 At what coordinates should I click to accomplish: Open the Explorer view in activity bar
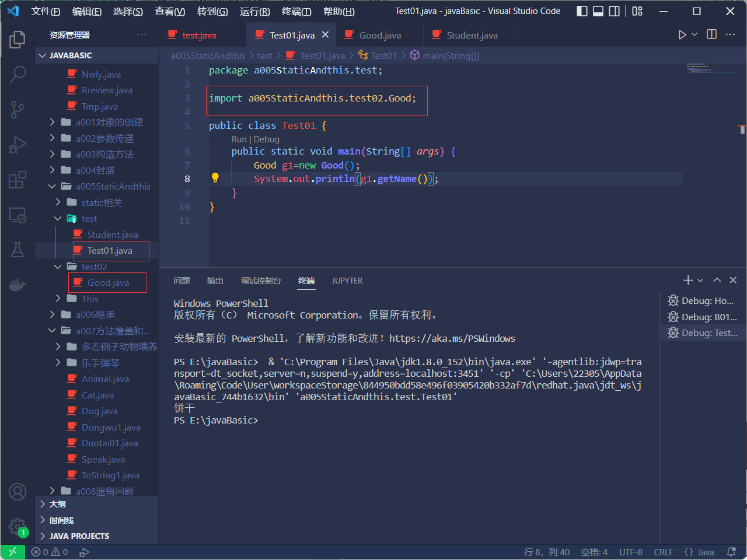point(18,40)
